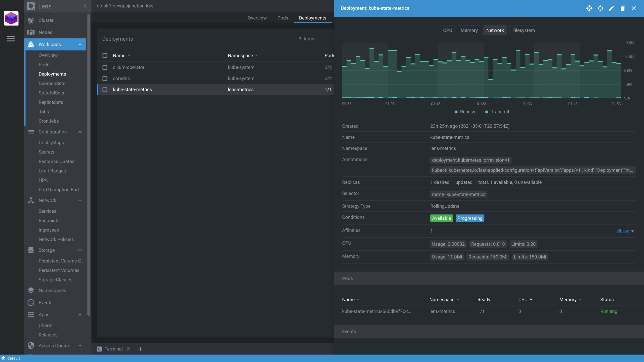Open Events via its clock icon

pos(31,302)
